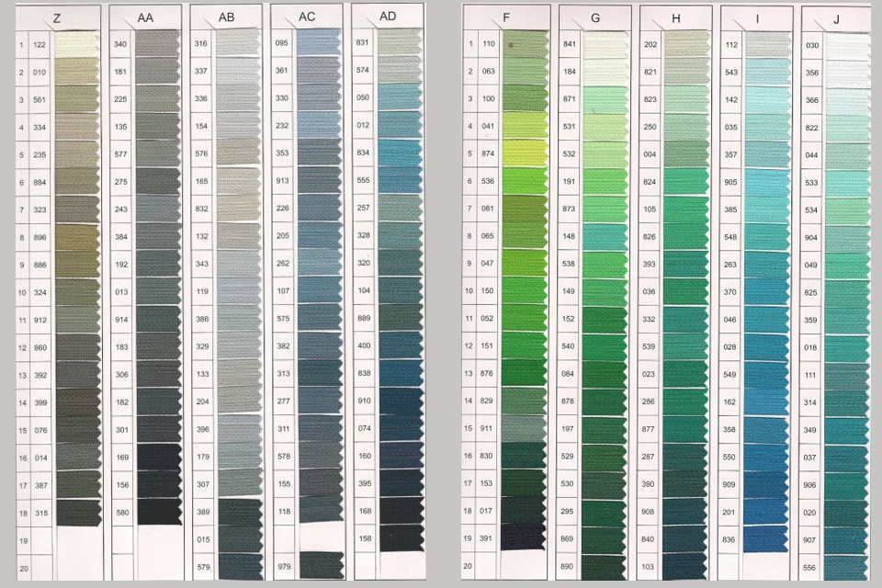
Task: Click row number 19 in column Z
Action: (23, 541)
